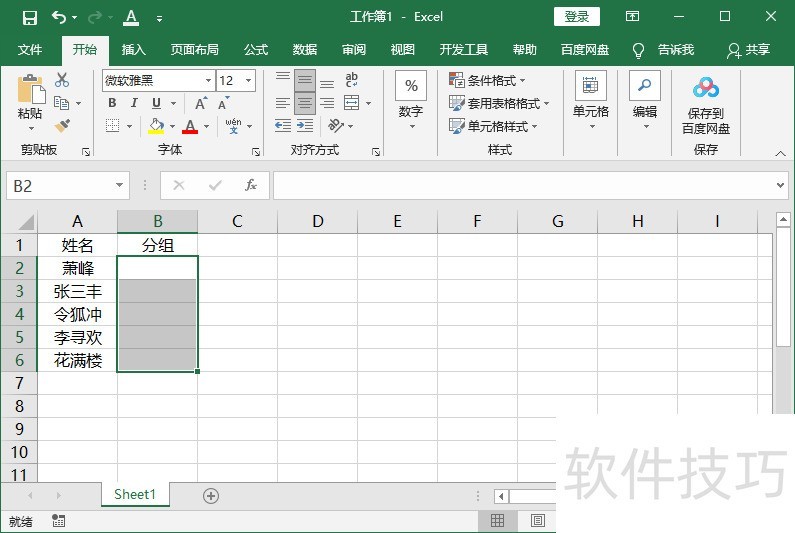This screenshot has width=795, height=533.
Task: Increase indent icon
Action: (305, 125)
